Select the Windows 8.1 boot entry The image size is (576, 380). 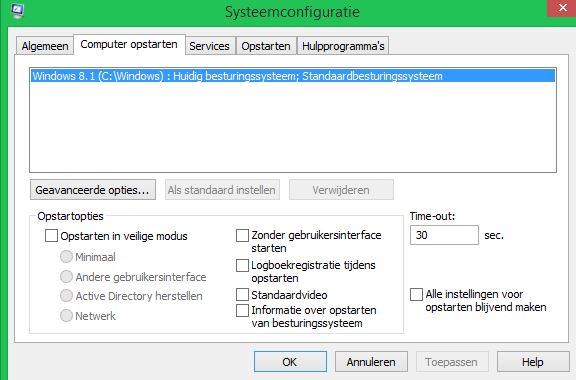coord(293,76)
